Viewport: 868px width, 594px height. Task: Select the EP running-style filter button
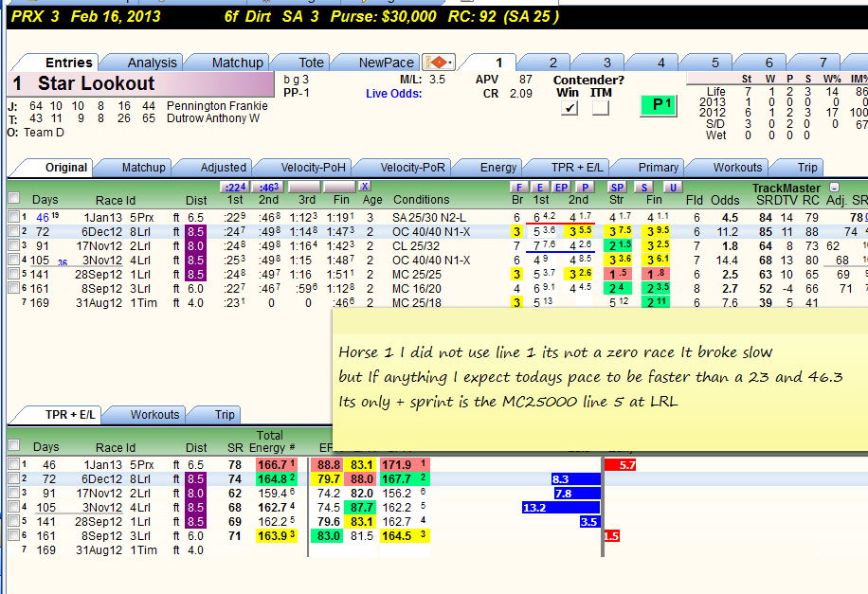561,188
